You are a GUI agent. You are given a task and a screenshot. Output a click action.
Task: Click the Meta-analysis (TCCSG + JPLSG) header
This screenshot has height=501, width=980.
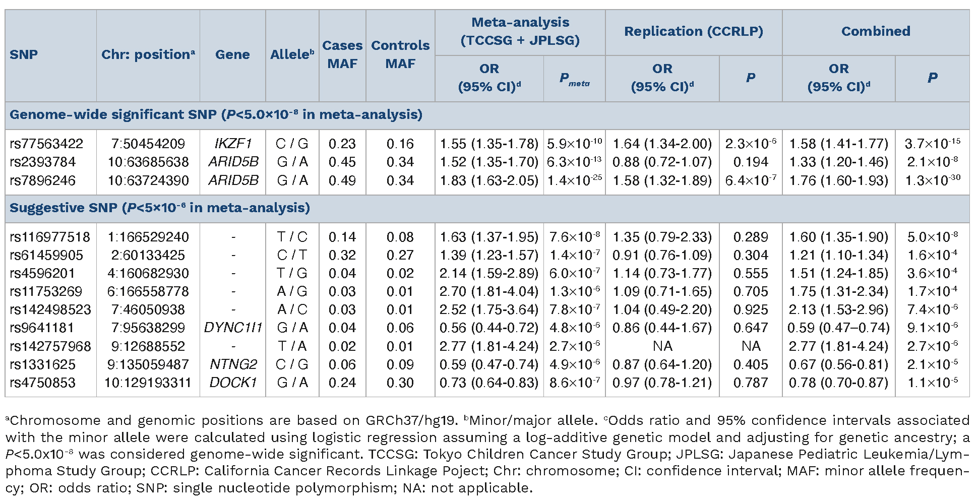click(520, 31)
